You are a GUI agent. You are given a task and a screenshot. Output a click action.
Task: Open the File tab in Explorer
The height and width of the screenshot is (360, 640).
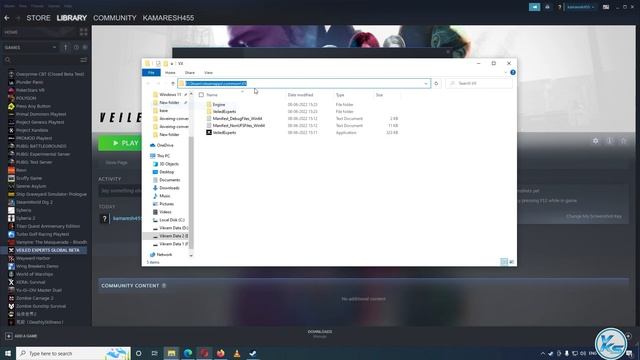point(151,73)
